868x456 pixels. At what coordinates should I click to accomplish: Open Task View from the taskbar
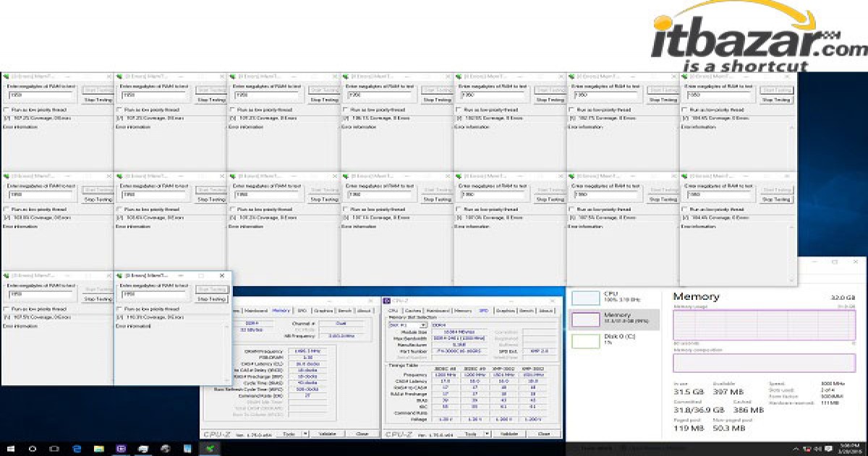pos(54,449)
